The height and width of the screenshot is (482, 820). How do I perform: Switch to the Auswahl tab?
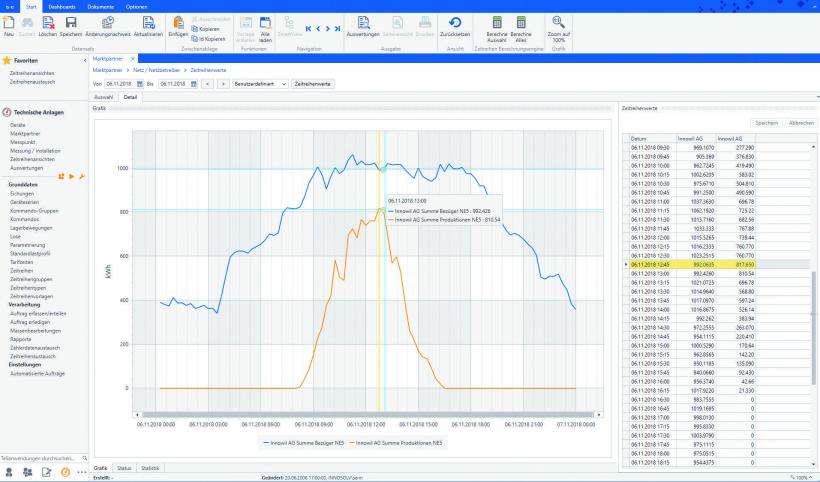(x=102, y=97)
